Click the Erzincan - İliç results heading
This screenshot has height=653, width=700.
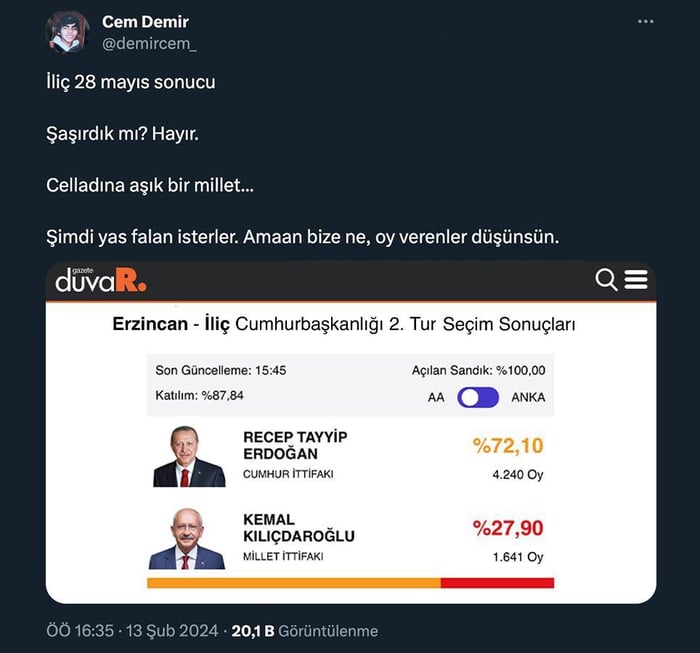point(344,325)
